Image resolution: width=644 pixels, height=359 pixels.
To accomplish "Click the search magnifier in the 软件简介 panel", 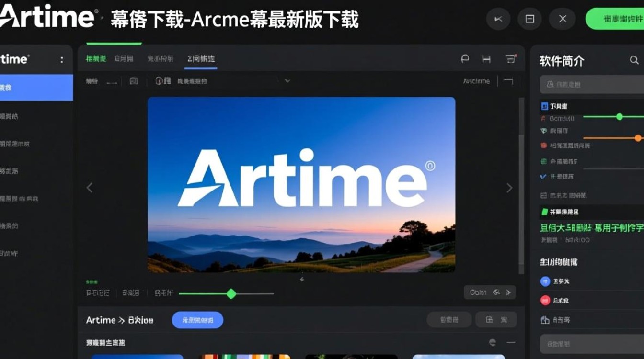I will [x=634, y=60].
